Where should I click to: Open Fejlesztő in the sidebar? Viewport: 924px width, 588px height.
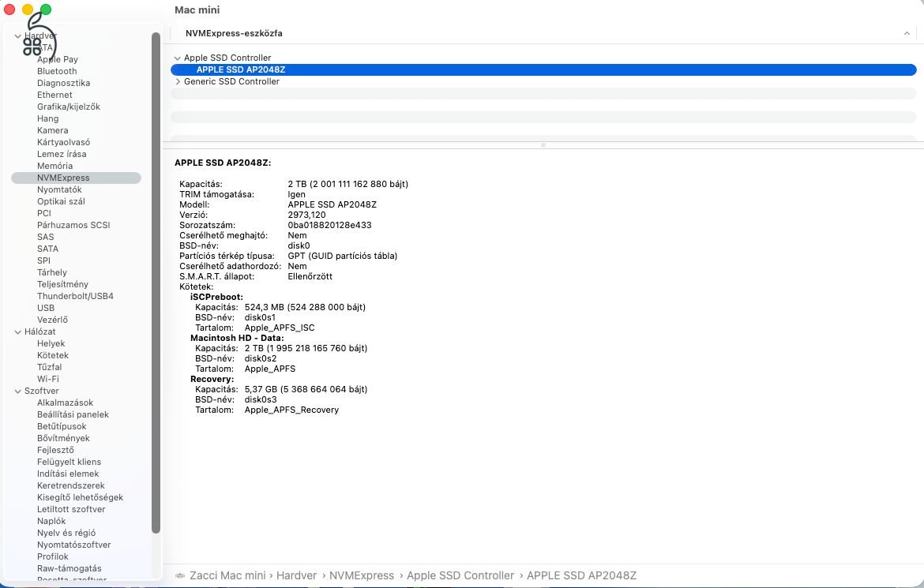[55, 450]
